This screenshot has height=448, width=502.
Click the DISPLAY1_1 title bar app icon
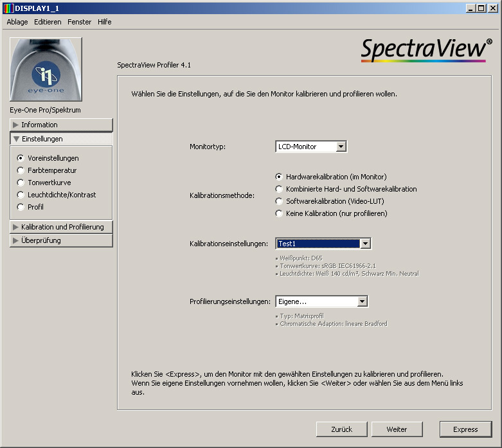tap(8, 8)
